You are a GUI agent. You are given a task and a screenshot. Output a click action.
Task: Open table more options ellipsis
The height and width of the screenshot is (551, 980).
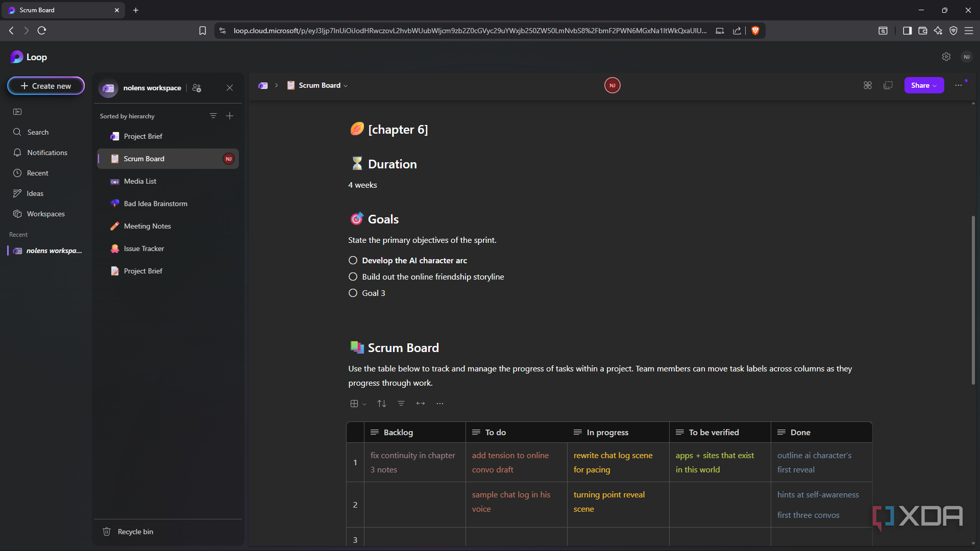pos(440,404)
